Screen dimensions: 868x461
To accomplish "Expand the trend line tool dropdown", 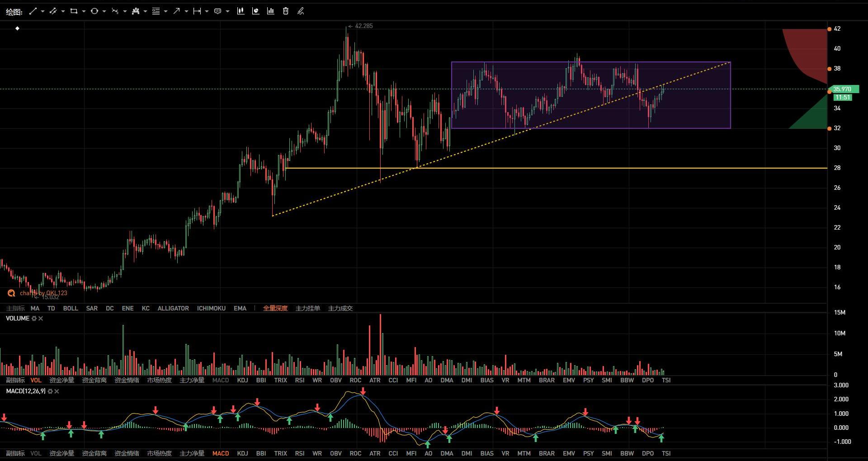I will [x=42, y=11].
